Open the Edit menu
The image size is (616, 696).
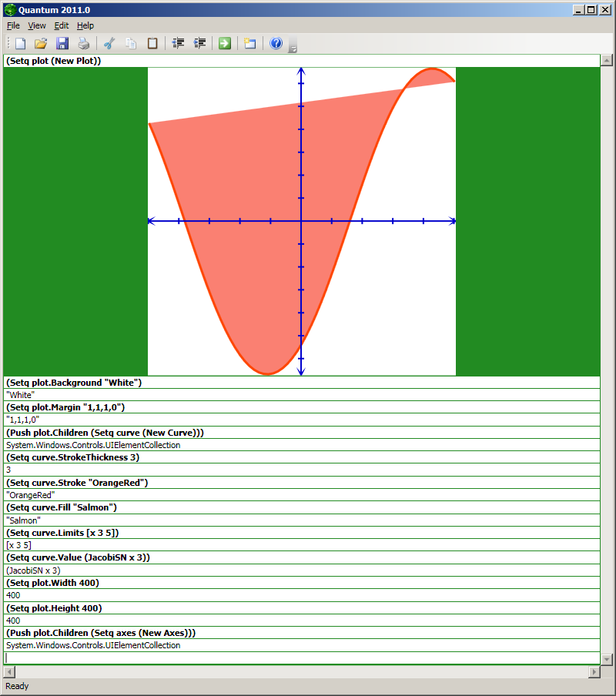[x=62, y=25]
